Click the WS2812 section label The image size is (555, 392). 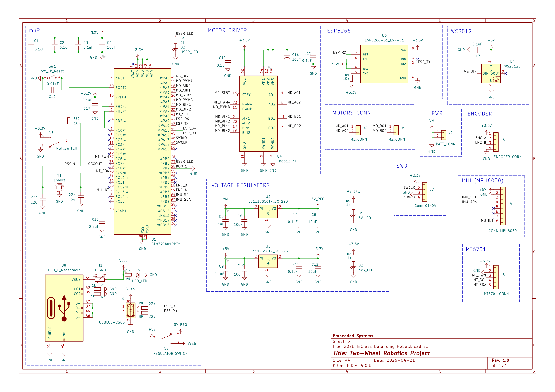461,31
